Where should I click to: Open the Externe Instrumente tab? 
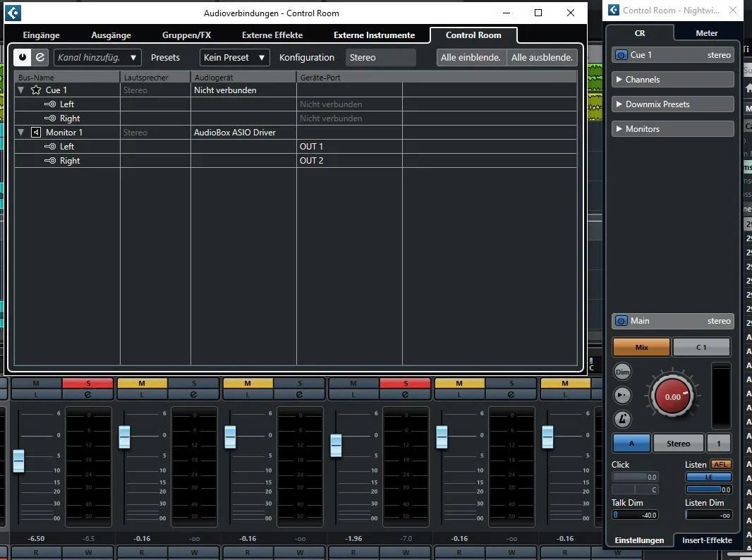click(x=374, y=35)
